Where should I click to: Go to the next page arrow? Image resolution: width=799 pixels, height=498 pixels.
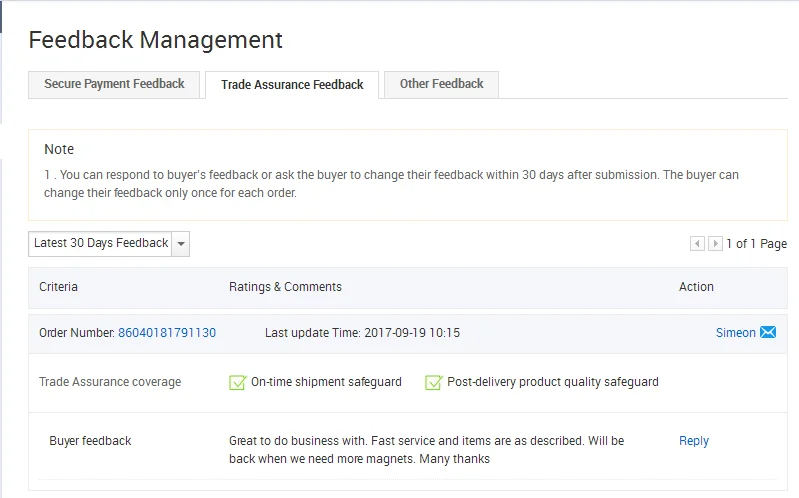click(715, 244)
